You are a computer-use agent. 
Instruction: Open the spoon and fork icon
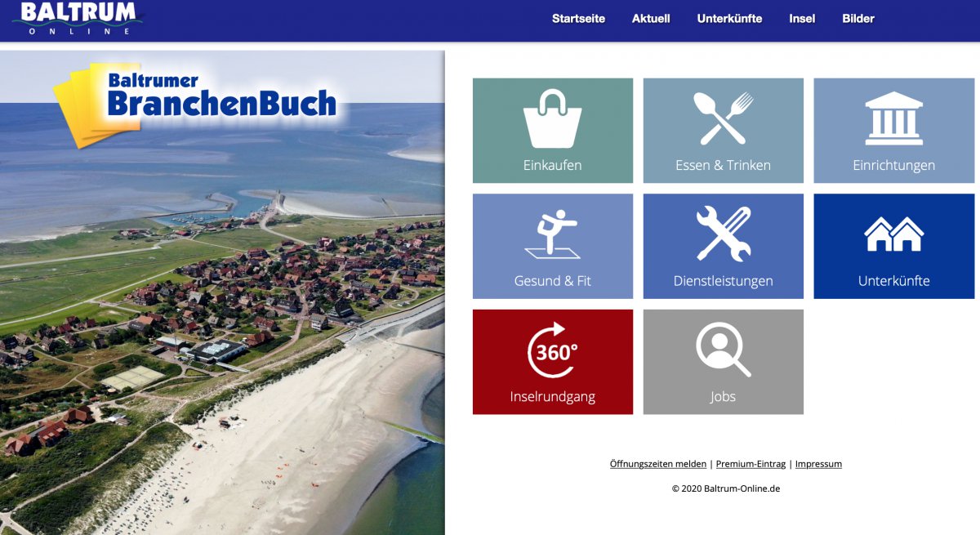(723, 118)
